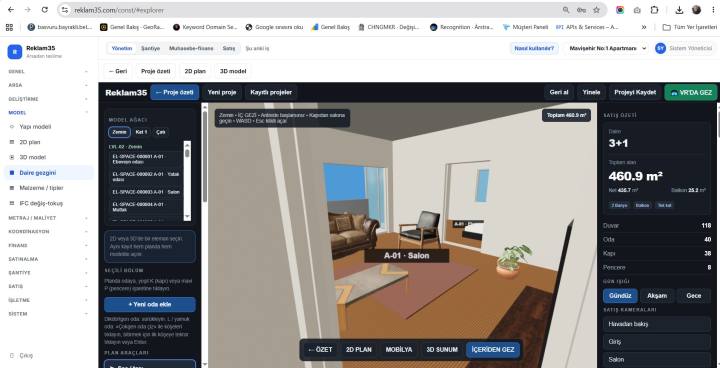720x368 pixels.
Task: Open the apps grid in bookmarks bar
Action: pyautogui.click(x=9, y=27)
